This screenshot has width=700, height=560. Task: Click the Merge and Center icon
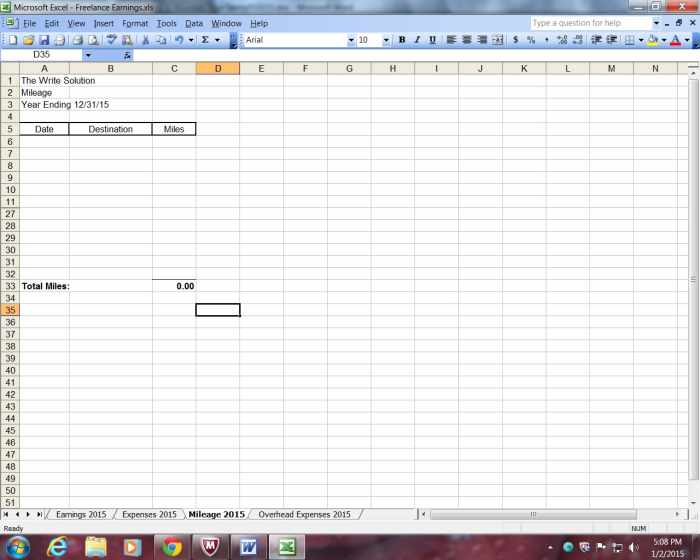(497, 40)
